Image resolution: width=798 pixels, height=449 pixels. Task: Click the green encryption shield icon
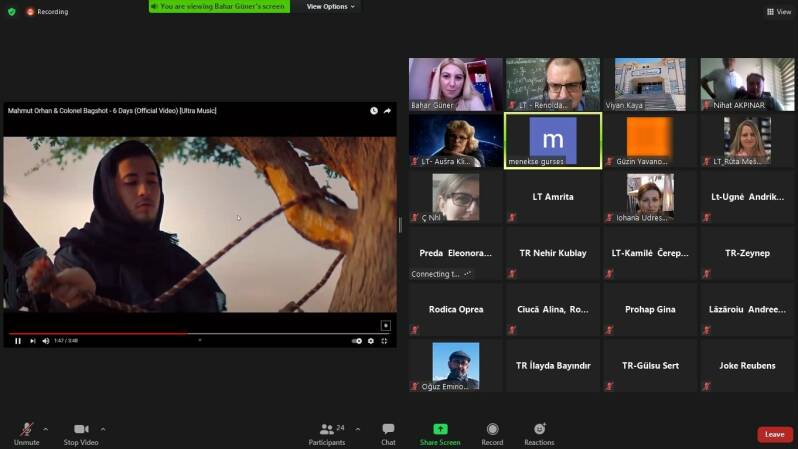pos(12,11)
